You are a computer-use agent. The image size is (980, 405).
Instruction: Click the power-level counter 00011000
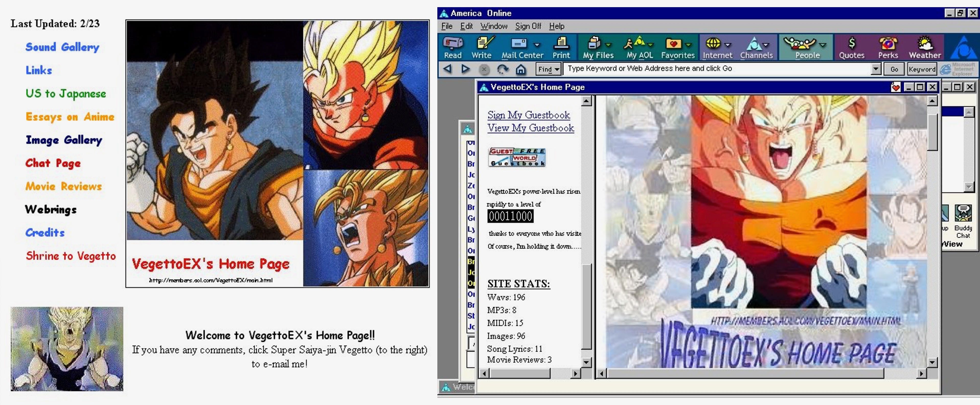tap(510, 216)
